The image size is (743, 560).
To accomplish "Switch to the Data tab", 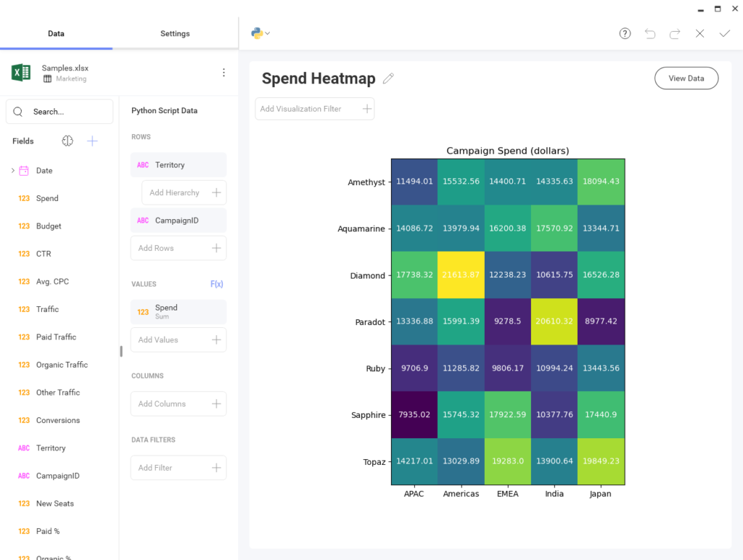I will tap(56, 33).
